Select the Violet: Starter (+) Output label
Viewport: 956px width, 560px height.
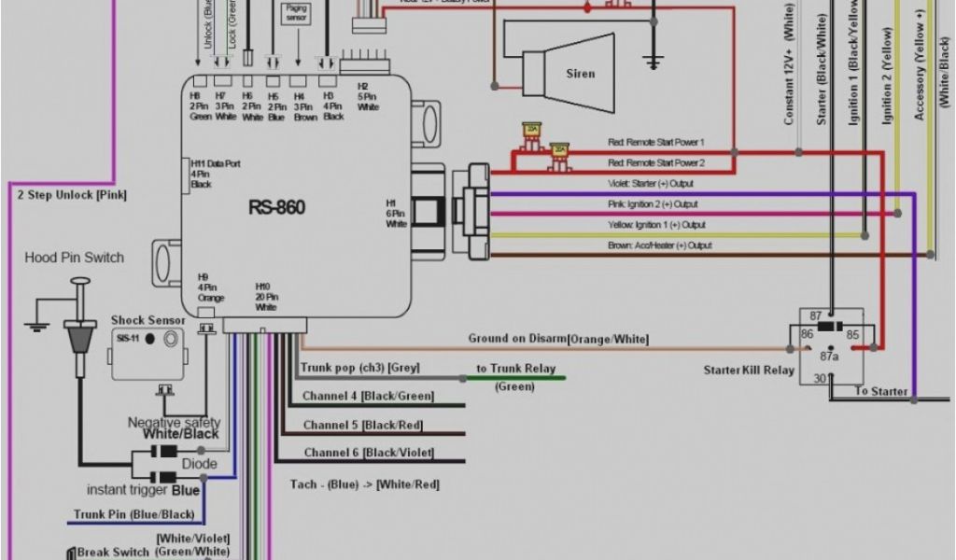click(653, 184)
